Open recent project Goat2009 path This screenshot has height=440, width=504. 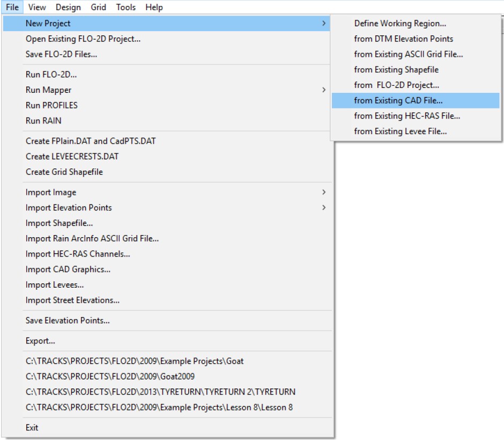(x=110, y=377)
